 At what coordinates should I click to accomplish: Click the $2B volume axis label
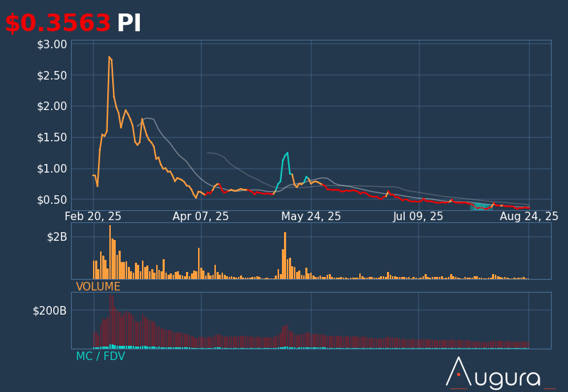[58, 237]
